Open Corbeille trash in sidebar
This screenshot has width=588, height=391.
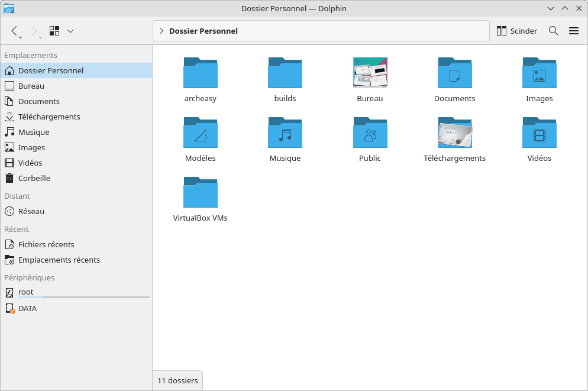coord(34,178)
